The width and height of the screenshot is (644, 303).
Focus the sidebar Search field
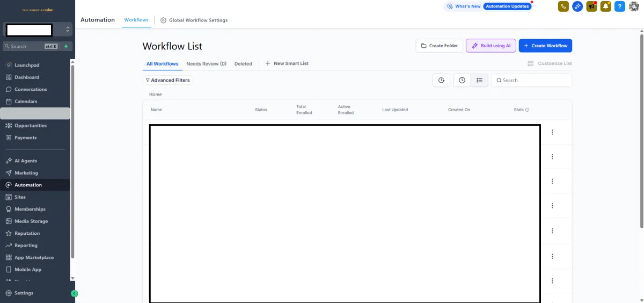click(31, 46)
